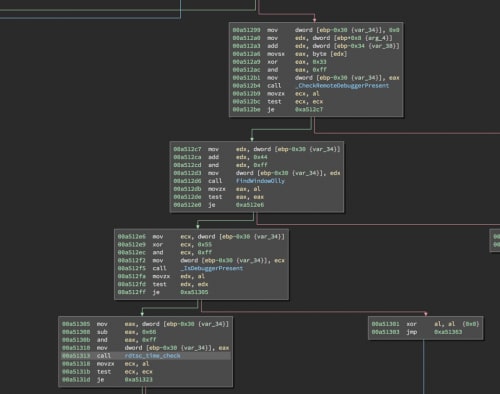
Task: Select address 00a512c7 at block start
Action: coord(187,149)
